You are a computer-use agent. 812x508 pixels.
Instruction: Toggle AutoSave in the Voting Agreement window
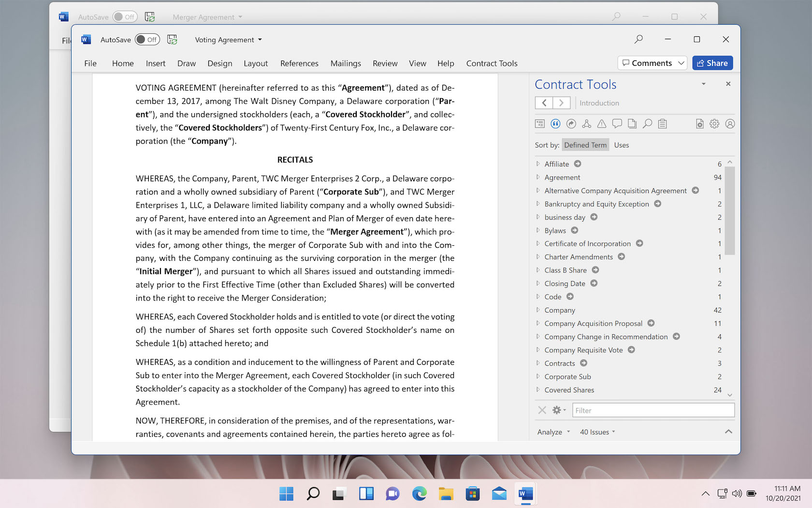point(147,40)
